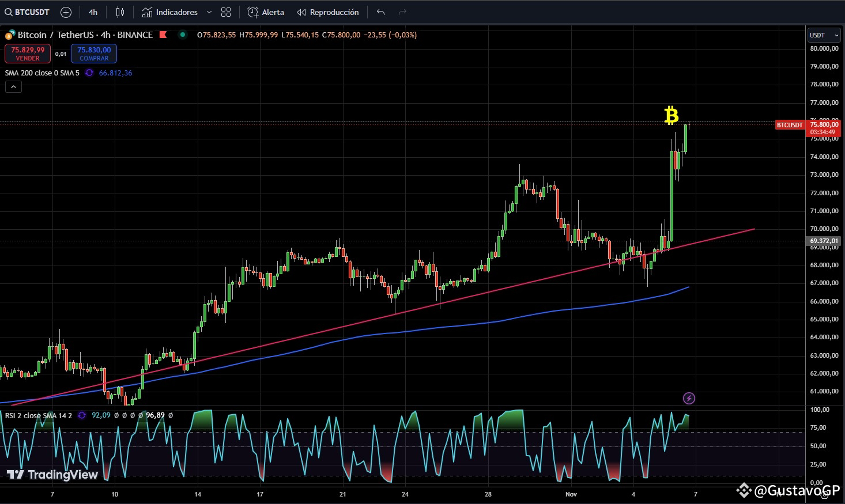Open the Indicadores panel
Viewport: 845px width, 504px height.
[170, 12]
